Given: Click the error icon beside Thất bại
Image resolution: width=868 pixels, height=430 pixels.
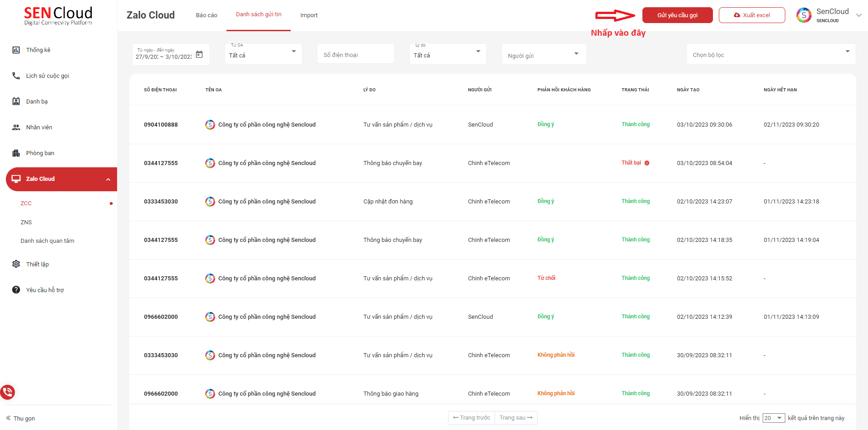Looking at the screenshot, I should point(647,163).
